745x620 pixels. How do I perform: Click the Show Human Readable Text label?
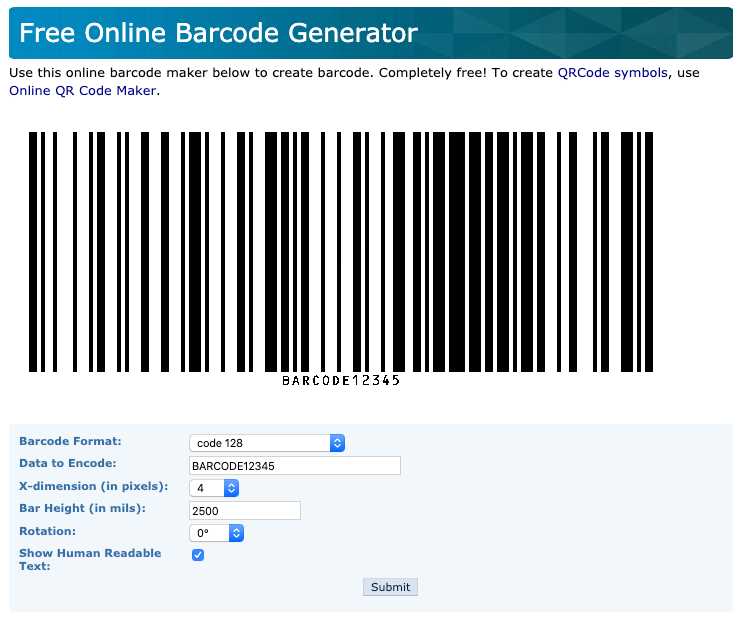(90, 560)
